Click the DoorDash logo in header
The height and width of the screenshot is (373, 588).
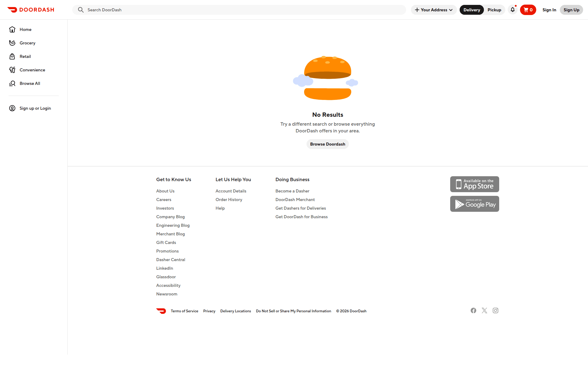(31, 10)
